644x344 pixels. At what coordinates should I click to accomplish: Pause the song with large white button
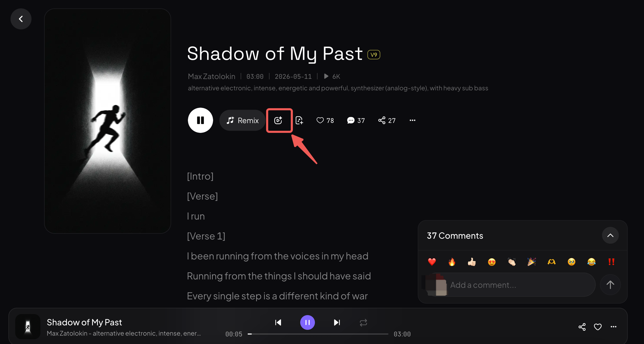pos(200,120)
